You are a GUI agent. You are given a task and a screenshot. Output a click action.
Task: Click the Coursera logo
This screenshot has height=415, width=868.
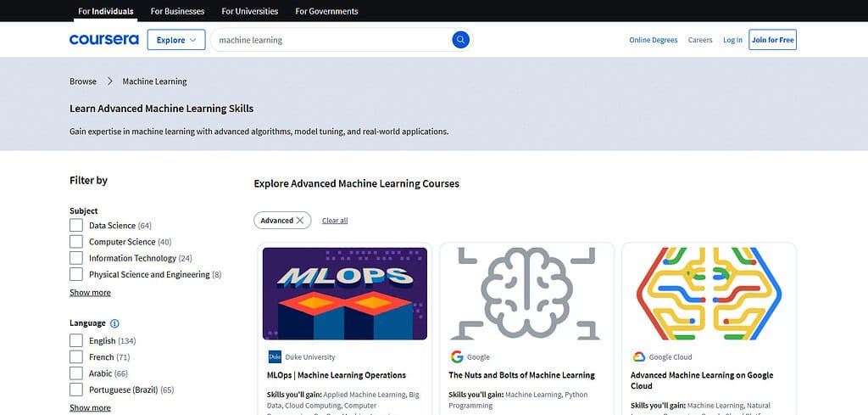104,40
